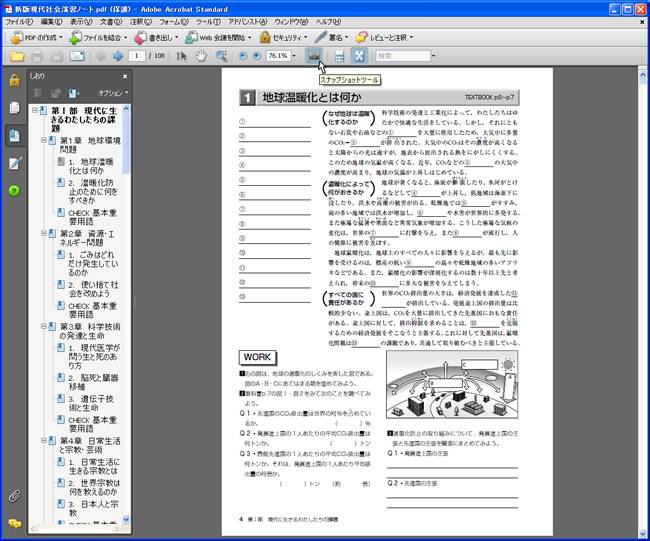Viewport: 650px width, 541px height.
Task: Click the Zoom In plus button
Action: tap(257, 56)
